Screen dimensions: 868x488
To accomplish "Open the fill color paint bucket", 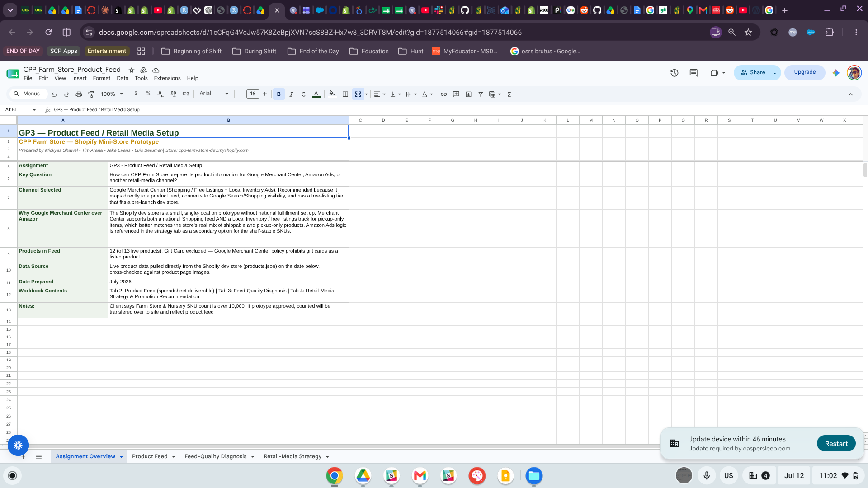I will (x=332, y=94).
